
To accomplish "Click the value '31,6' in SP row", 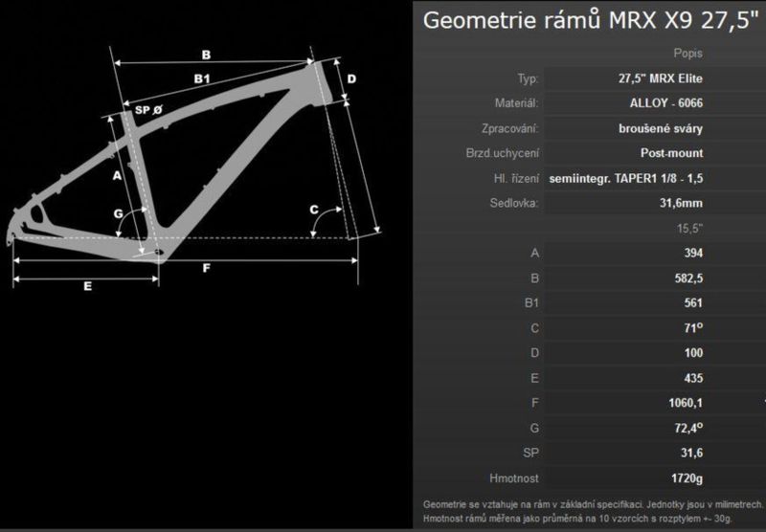I will (x=691, y=453).
